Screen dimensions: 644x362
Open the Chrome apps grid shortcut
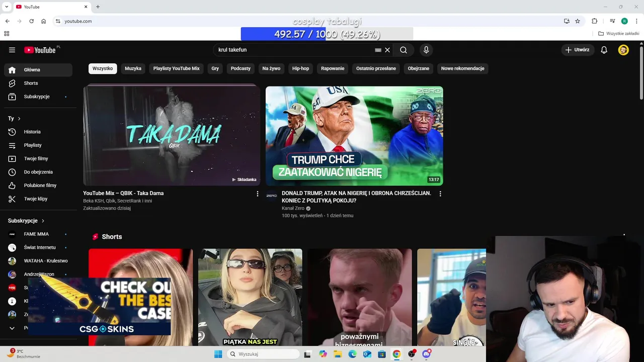[7, 34]
